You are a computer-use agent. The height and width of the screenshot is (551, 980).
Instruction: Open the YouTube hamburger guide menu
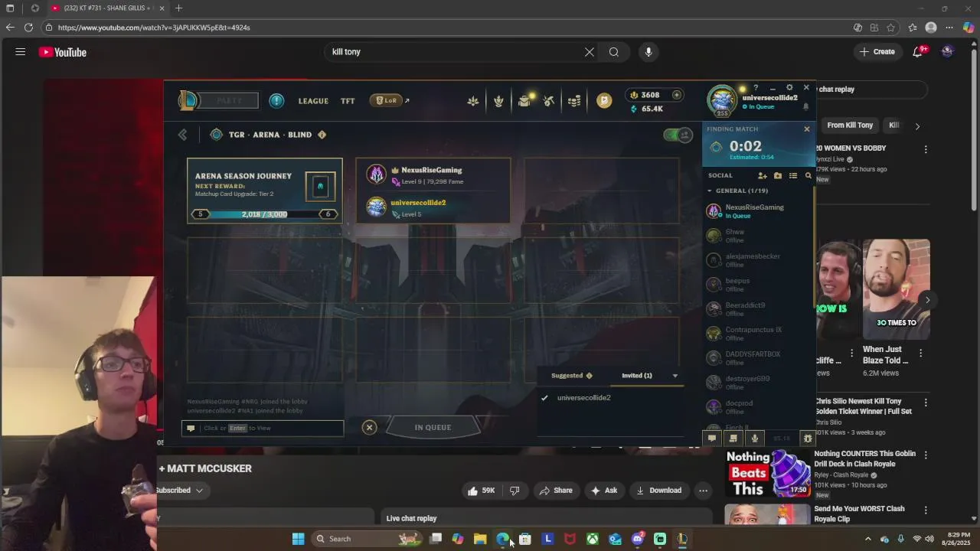click(x=21, y=52)
